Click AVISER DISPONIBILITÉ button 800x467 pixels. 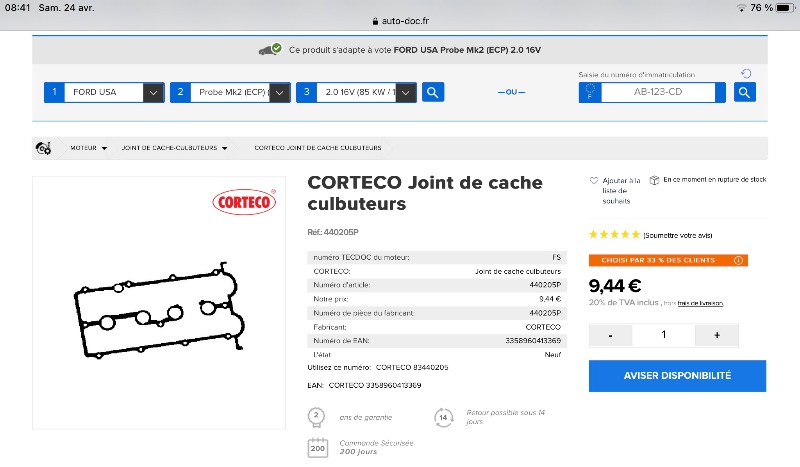[677, 376]
